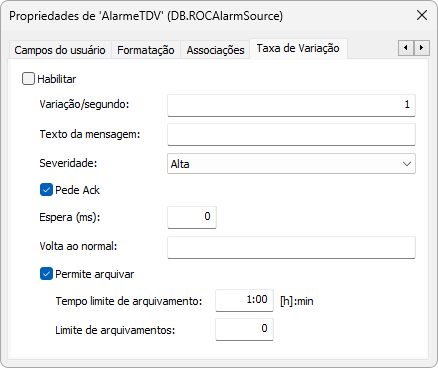This screenshot has width=438, height=368.
Task: Select the Espera (ms) value box
Action: pos(192,217)
